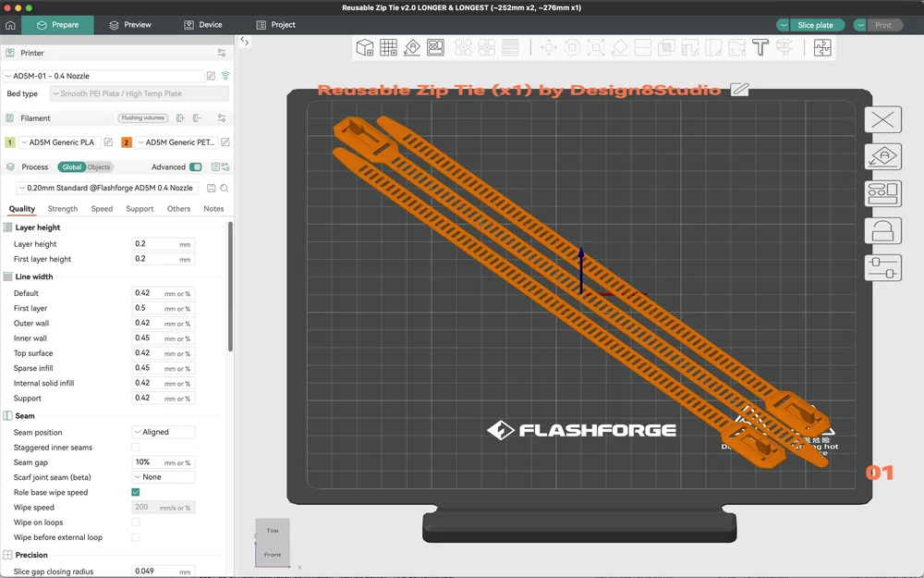Select the Text emboss tool
The height and width of the screenshot is (578, 924).
pyautogui.click(x=760, y=47)
